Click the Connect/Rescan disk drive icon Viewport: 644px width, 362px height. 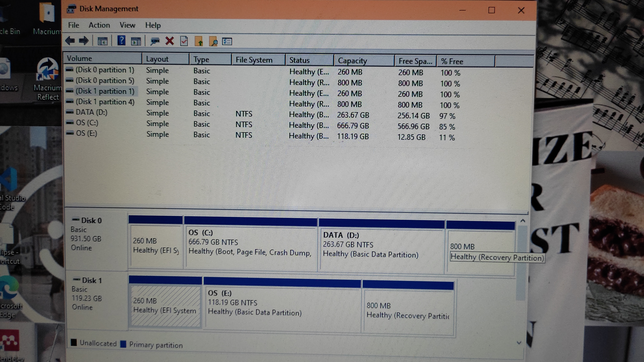point(155,41)
